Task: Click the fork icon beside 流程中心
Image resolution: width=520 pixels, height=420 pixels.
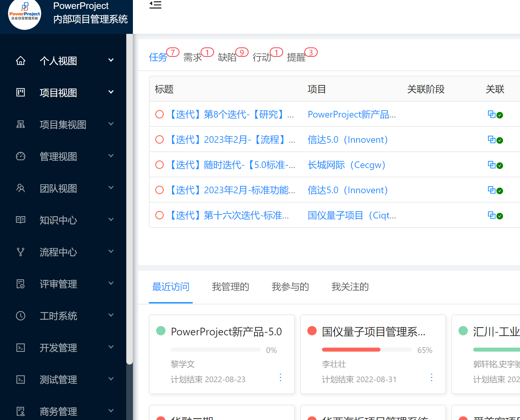Action: (x=21, y=252)
